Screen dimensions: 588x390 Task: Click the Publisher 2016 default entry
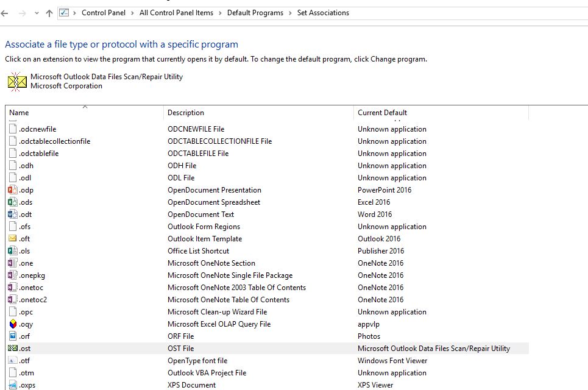tap(381, 251)
